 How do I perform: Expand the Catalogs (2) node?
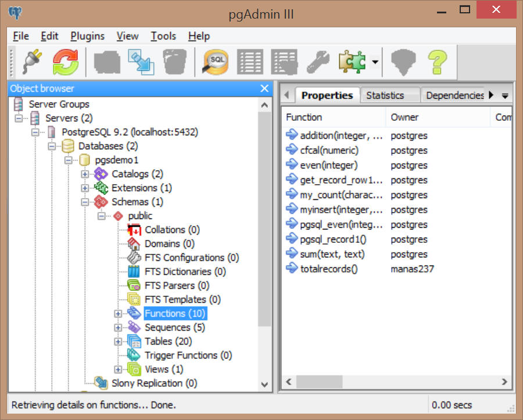point(85,174)
